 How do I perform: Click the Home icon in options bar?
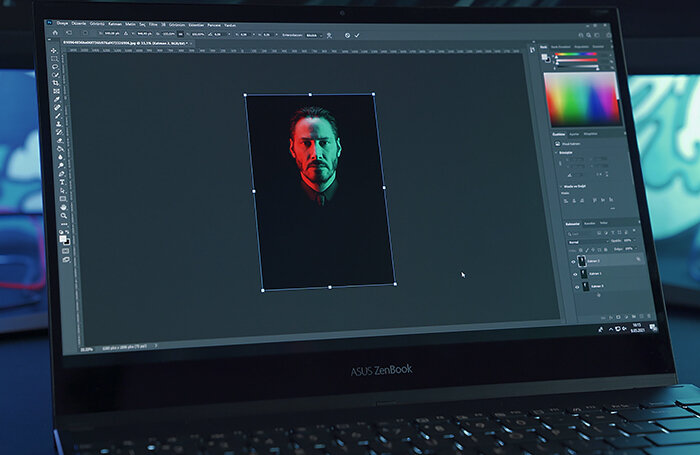[x=55, y=33]
